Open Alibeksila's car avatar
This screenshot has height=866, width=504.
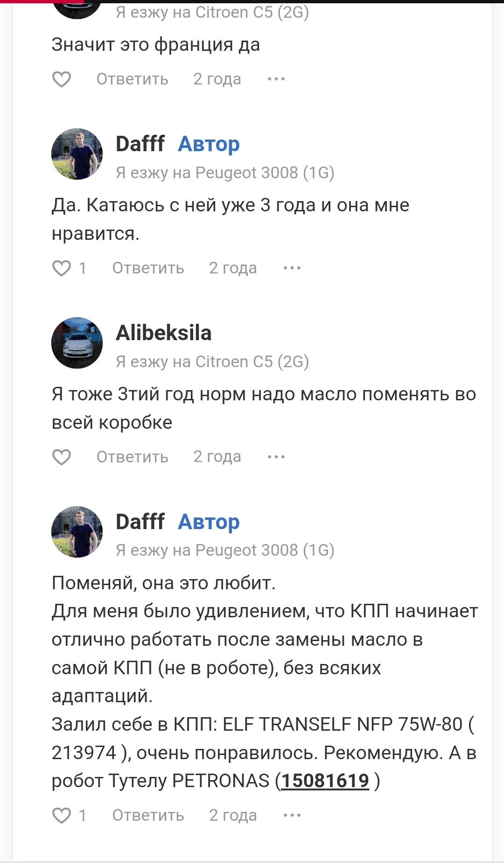[77, 343]
